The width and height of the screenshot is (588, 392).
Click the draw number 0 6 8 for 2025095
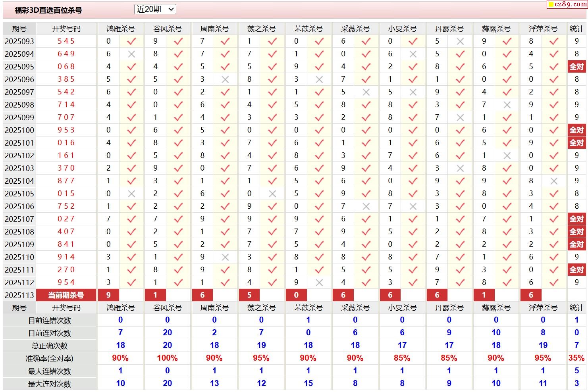tap(66, 67)
